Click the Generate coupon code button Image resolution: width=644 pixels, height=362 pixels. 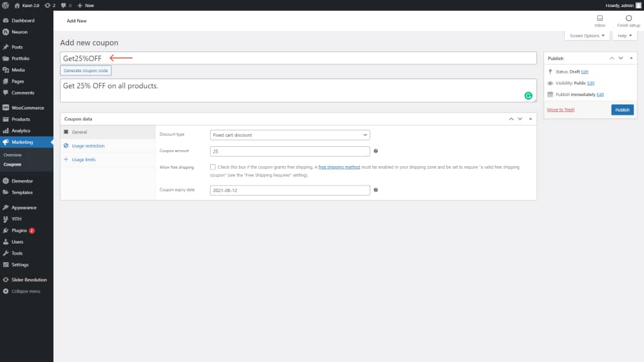coord(86,70)
